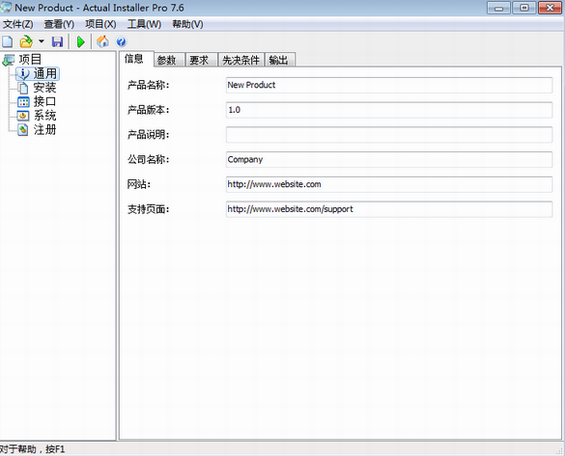Open the 文件(Z) menu
Viewport: 565px width, 456px height.
coord(18,24)
